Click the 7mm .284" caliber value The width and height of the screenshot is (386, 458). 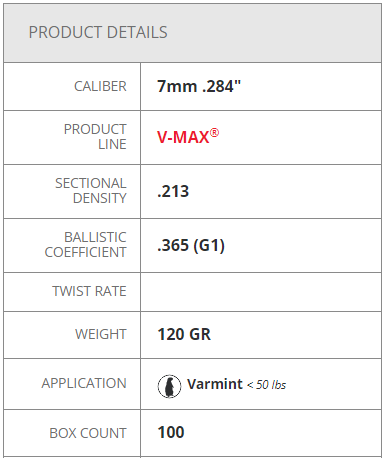199,86
